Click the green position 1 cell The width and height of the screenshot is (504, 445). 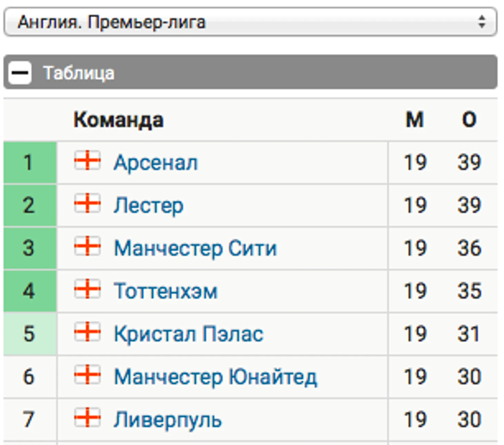click(30, 162)
